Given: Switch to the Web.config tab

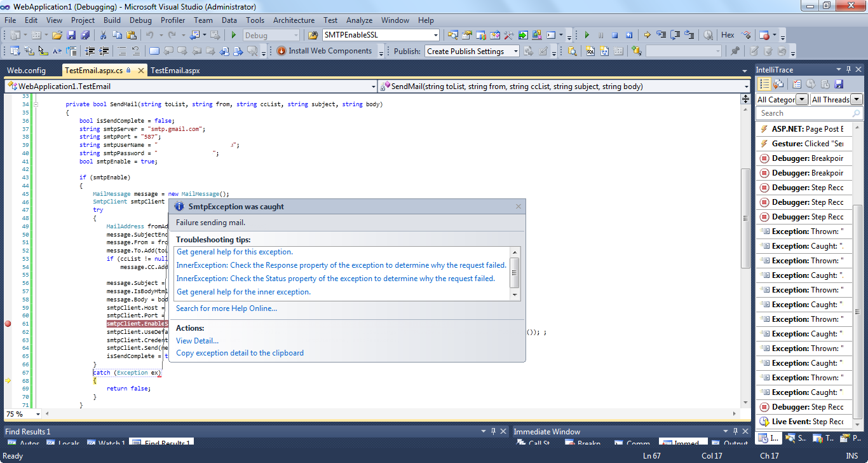Looking at the screenshot, I should [26, 71].
